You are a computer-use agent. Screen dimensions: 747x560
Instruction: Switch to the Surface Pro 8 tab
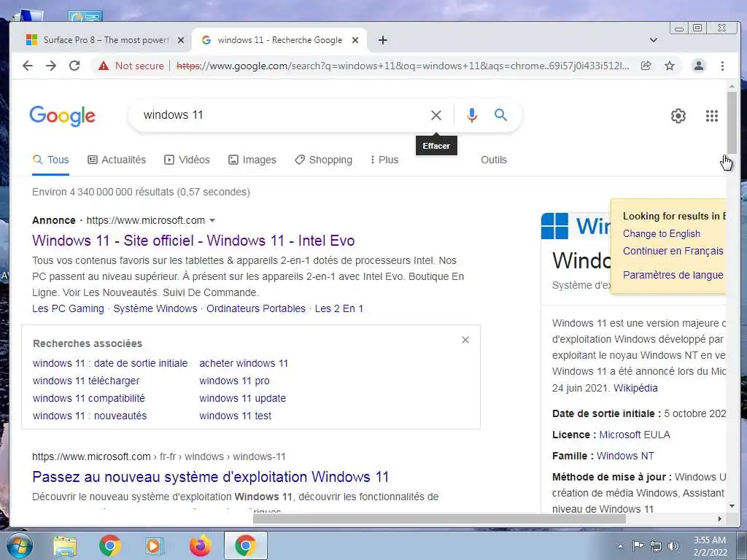pos(98,40)
